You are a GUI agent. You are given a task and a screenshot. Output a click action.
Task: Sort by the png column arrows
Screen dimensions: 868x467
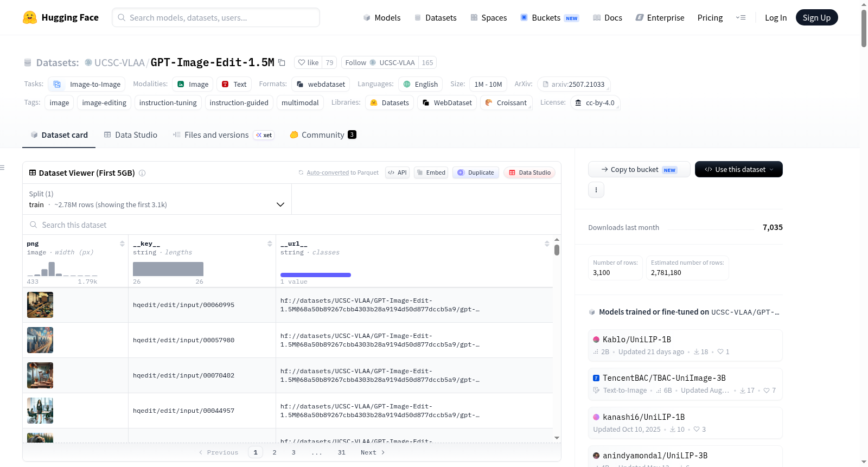pos(122,244)
